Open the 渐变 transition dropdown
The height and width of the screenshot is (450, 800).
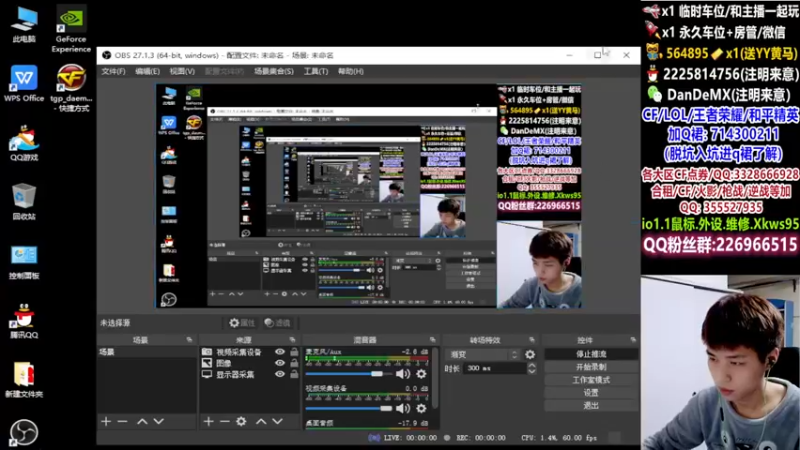[x=482, y=354]
